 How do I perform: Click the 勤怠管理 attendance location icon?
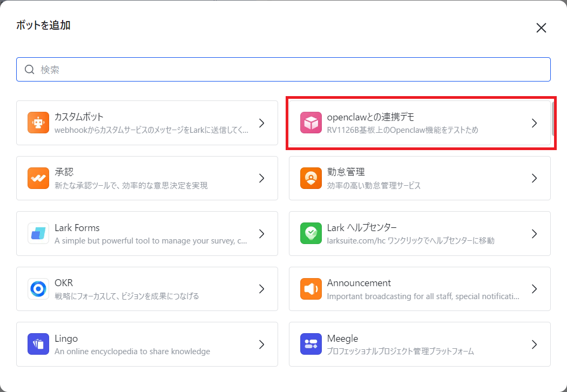pos(311,178)
